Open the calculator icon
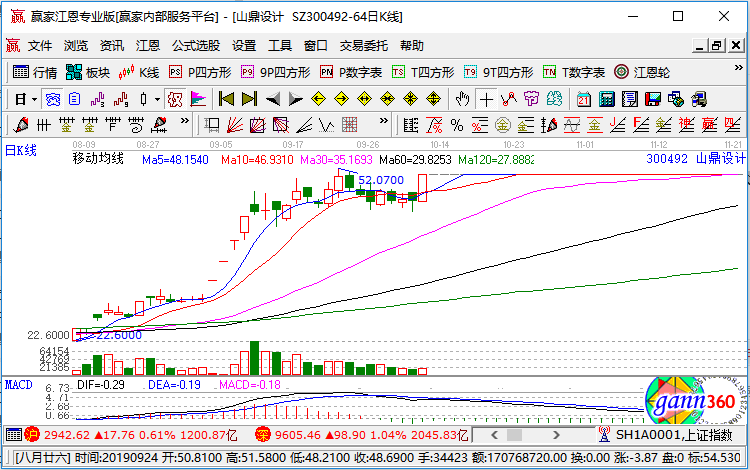Viewport: 750px width, 470px height. 607,99
